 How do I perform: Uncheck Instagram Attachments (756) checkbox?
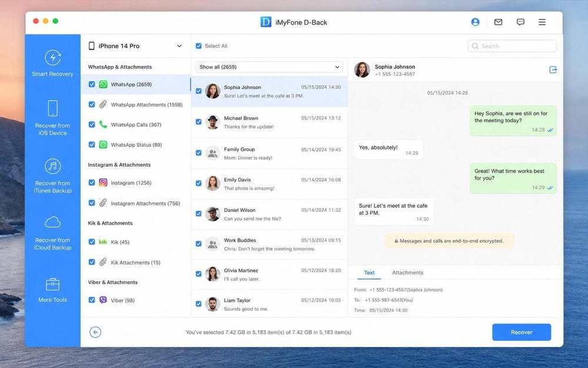[x=92, y=203]
